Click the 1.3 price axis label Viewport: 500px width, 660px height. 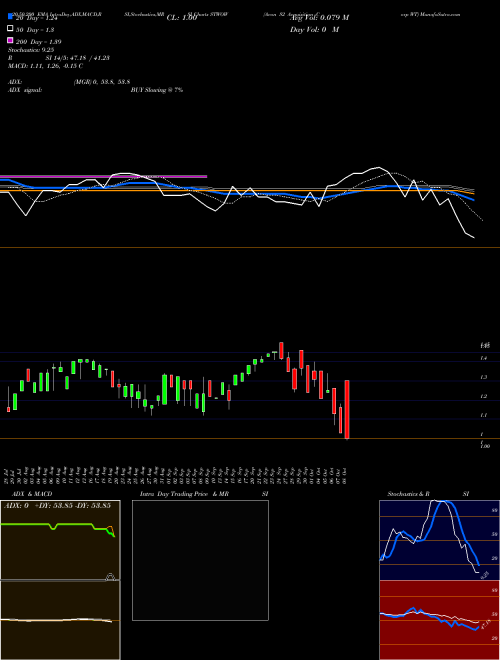coord(484,377)
